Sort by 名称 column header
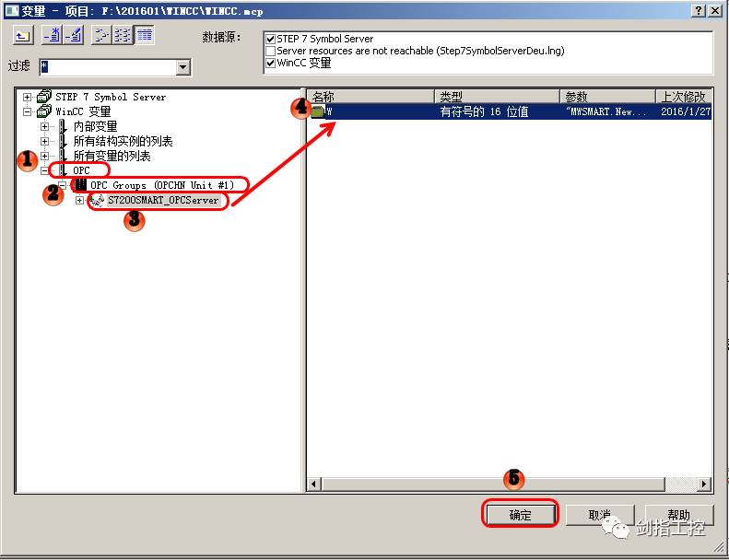 [x=370, y=96]
